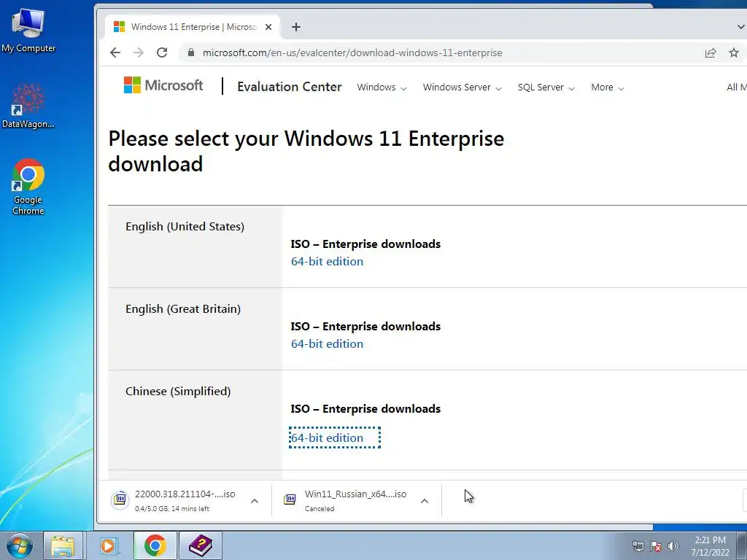Expand the SQL Server navigation menu

pos(546,87)
